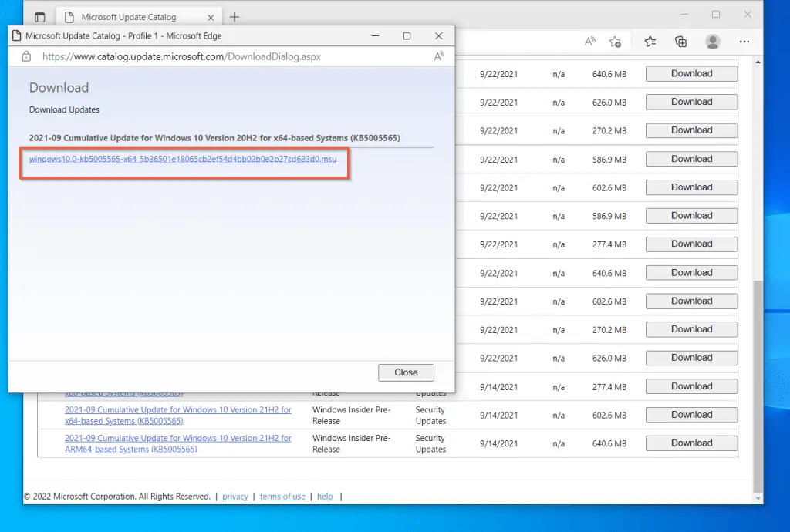Viewport: 790px width, 532px height.
Task: Open the Collections icon in Edge toolbar
Action: 680,42
